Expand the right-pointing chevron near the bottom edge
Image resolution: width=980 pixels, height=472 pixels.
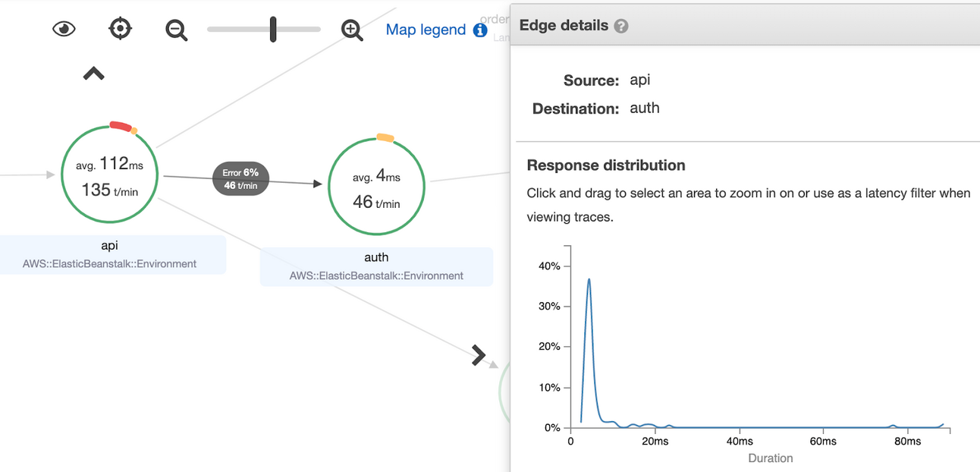click(478, 355)
